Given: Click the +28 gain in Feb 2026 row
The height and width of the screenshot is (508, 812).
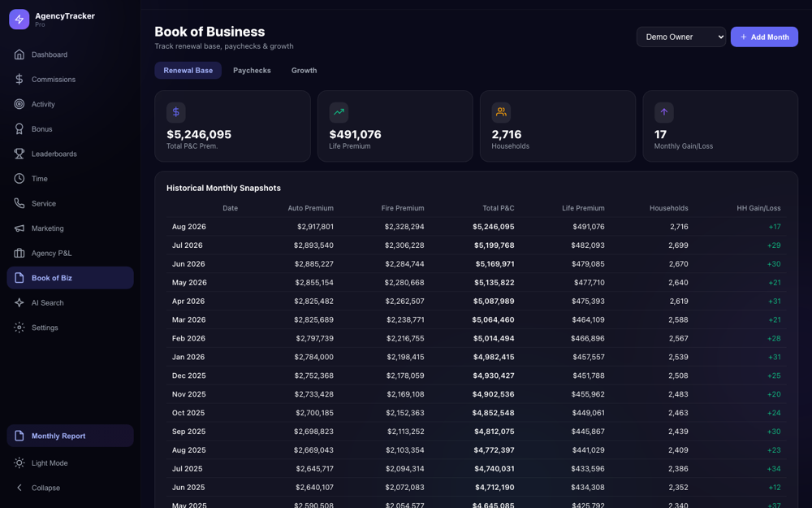Looking at the screenshot, I should point(774,338).
